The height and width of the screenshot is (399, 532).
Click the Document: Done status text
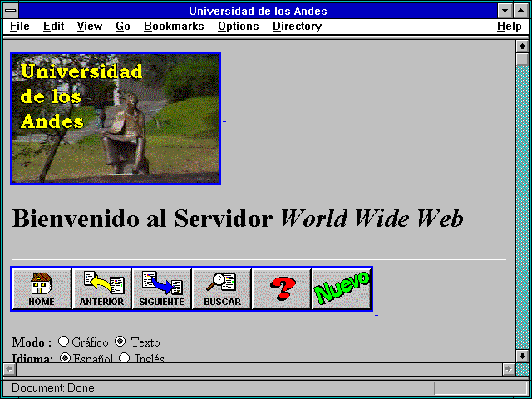coord(53,387)
